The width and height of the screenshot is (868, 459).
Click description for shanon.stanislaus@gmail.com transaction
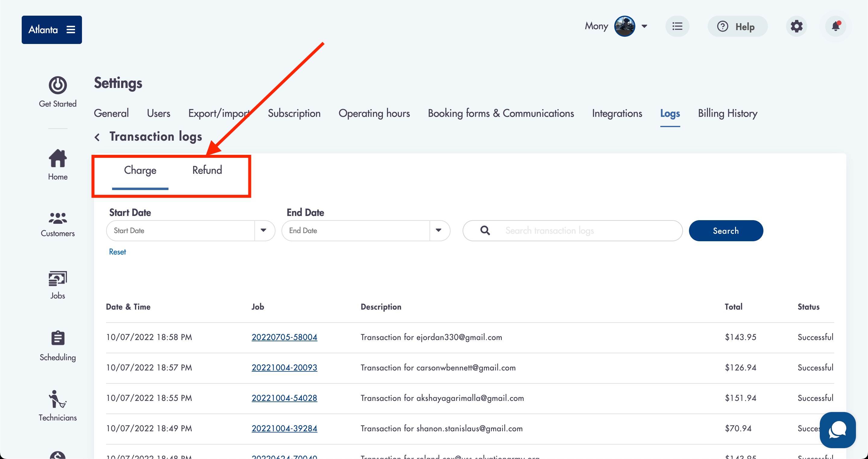pos(442,428)
